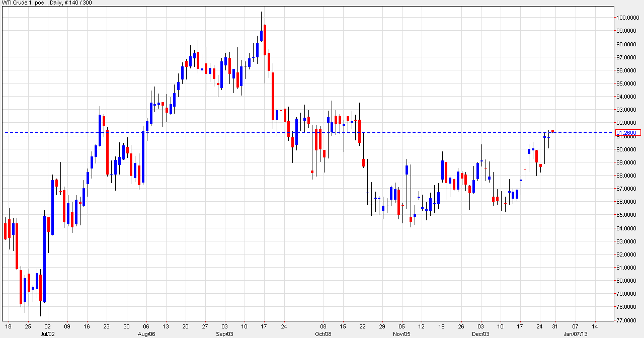The image size is (644, 338).
Task: Click the day label 15 on time axis
Action: (343, 325)
